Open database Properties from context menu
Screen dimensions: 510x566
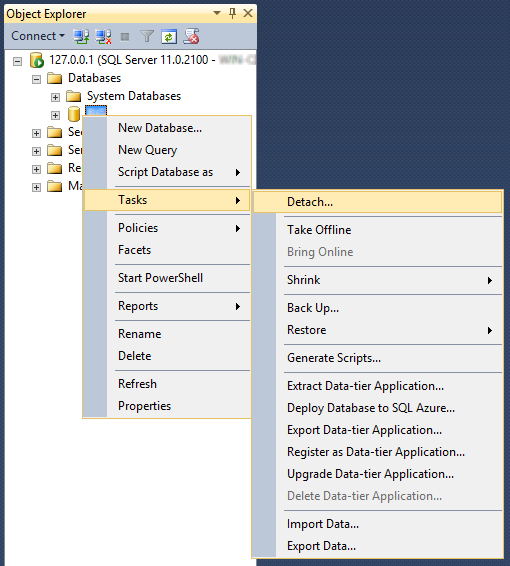167,406
